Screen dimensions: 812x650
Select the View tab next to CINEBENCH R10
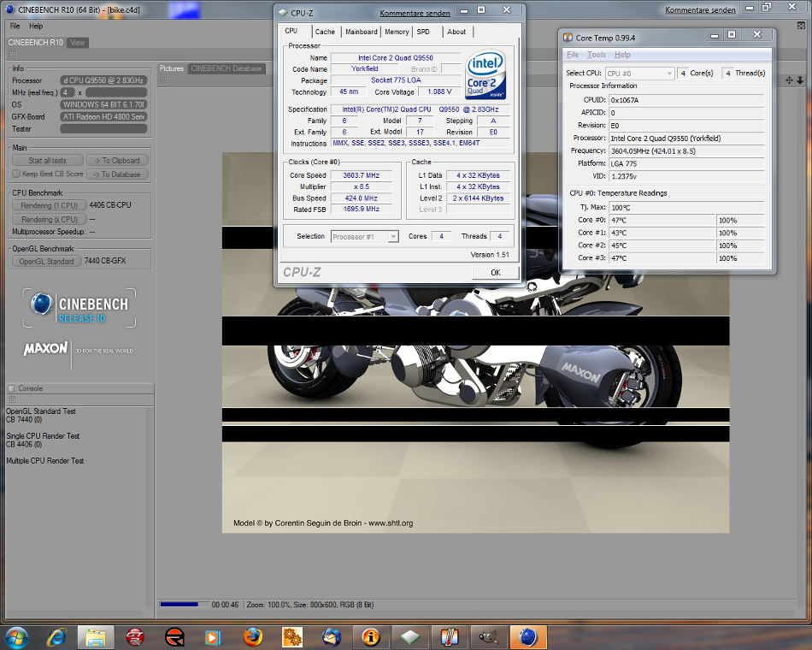78,43
